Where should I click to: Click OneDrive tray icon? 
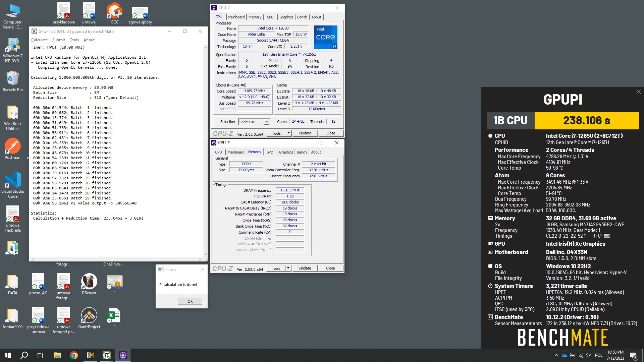[564, 355]
